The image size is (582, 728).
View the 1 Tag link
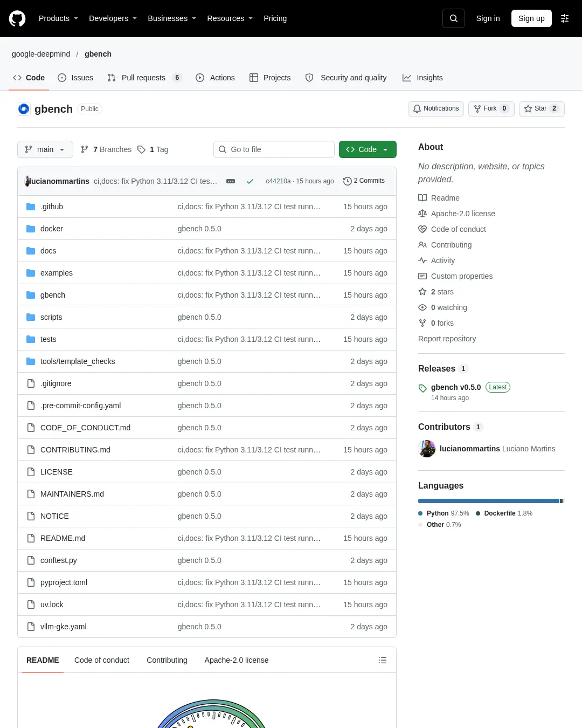coord(153,149)
